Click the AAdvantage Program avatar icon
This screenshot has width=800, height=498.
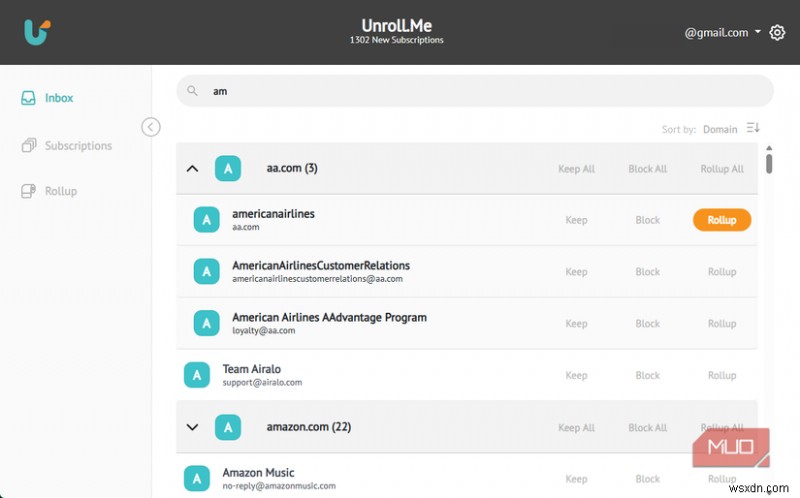coord(207,323)
